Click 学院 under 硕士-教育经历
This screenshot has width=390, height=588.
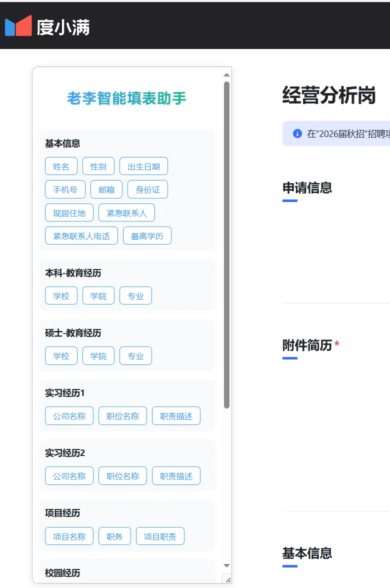click(98, 355)
